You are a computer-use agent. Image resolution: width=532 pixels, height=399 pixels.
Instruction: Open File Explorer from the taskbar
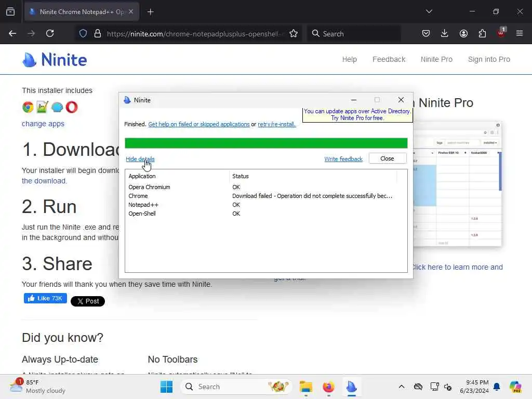click(x=305, y=387)
